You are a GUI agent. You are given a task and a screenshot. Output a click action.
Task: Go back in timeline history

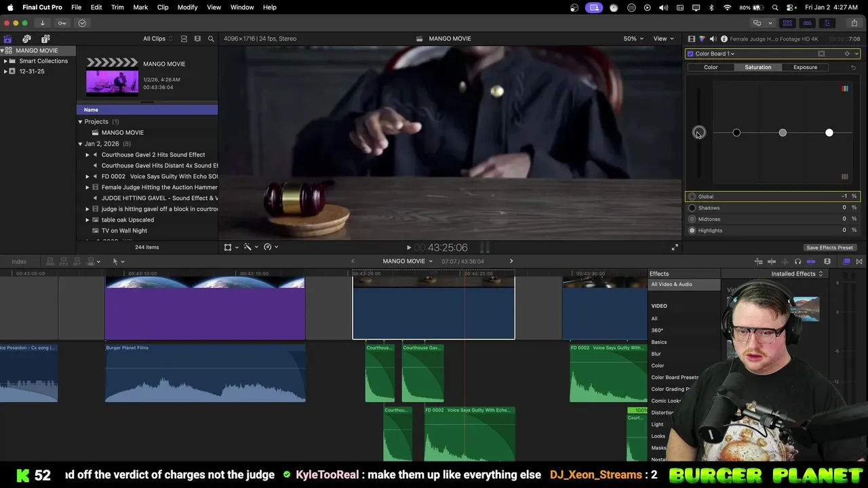click(x=353, y=261)
